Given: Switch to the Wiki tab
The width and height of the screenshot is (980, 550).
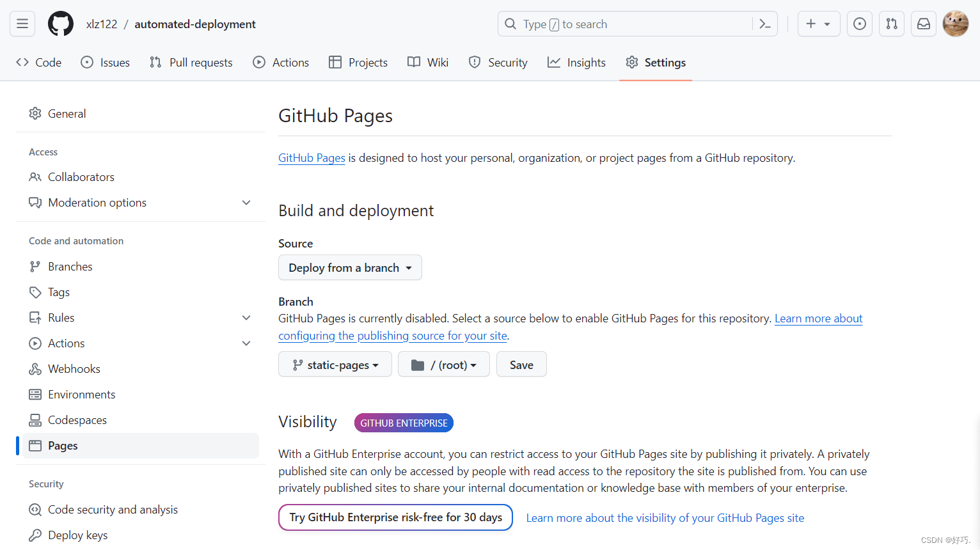Looking at the screenshot, I should 428,62.
